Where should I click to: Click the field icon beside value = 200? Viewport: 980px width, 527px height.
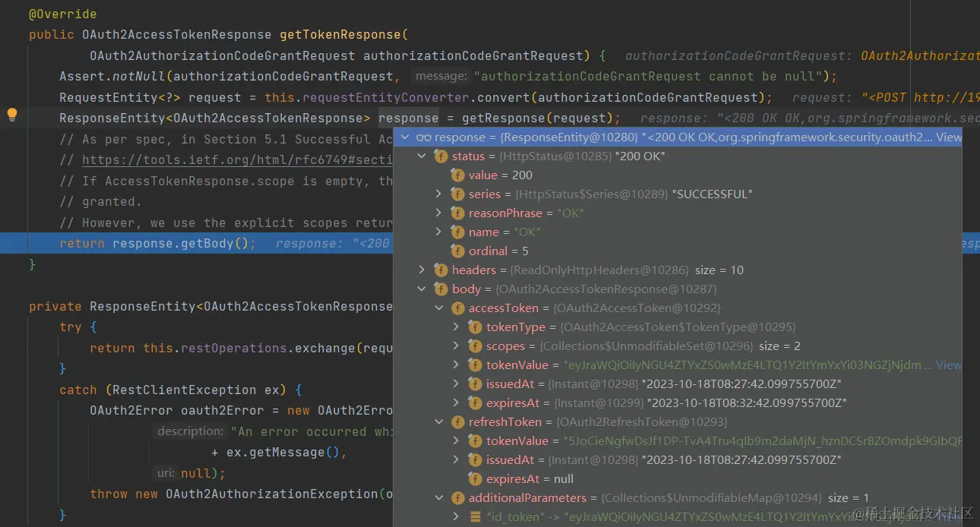coord(458,175)
